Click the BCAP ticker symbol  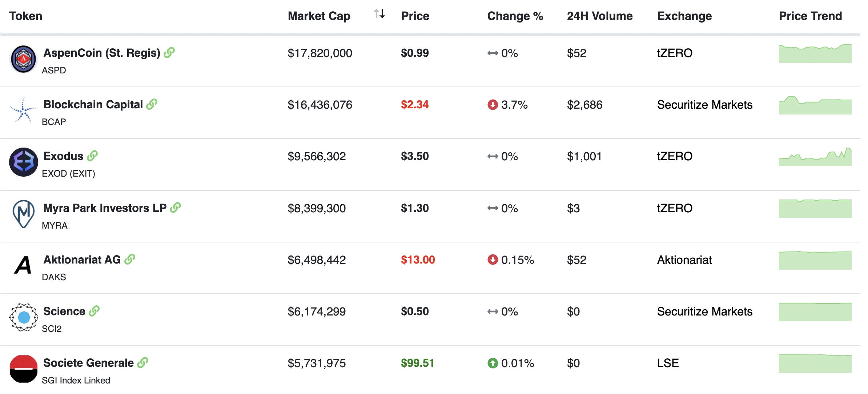point(54,122)
